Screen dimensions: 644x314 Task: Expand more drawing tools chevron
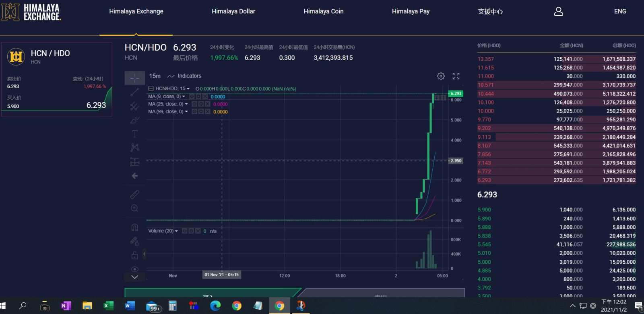tap(134, 277)
